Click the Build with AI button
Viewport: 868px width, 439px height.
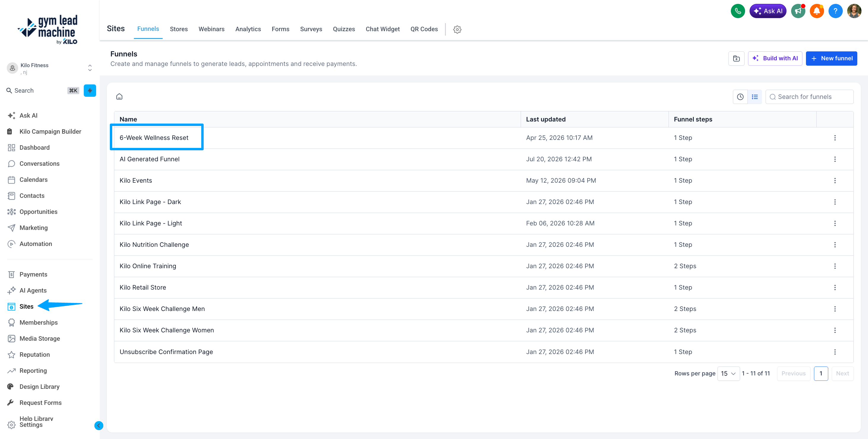click(775, 58)
